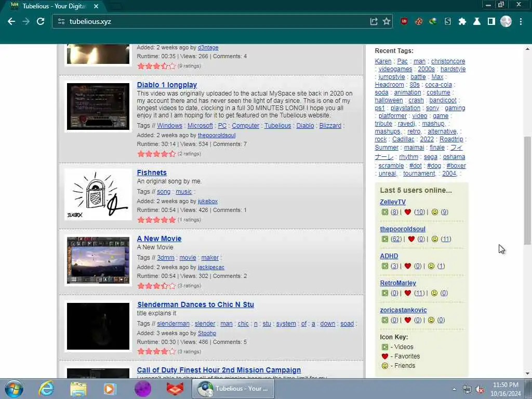Image resolution: width=532 pixels, height=399 pixels.
Task: Go back using the browser back arrow
Action: (x=11, y=21)
